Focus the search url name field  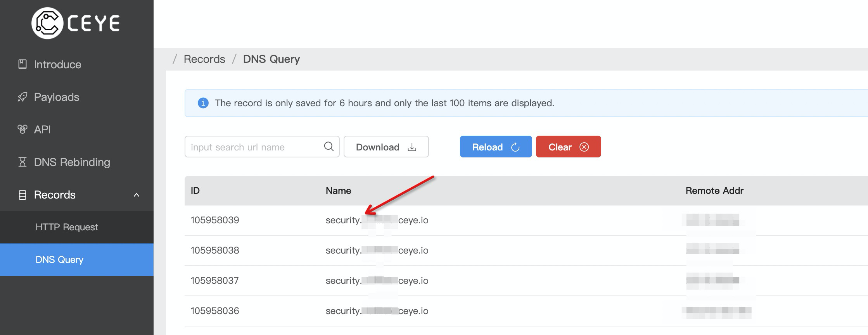254,147
